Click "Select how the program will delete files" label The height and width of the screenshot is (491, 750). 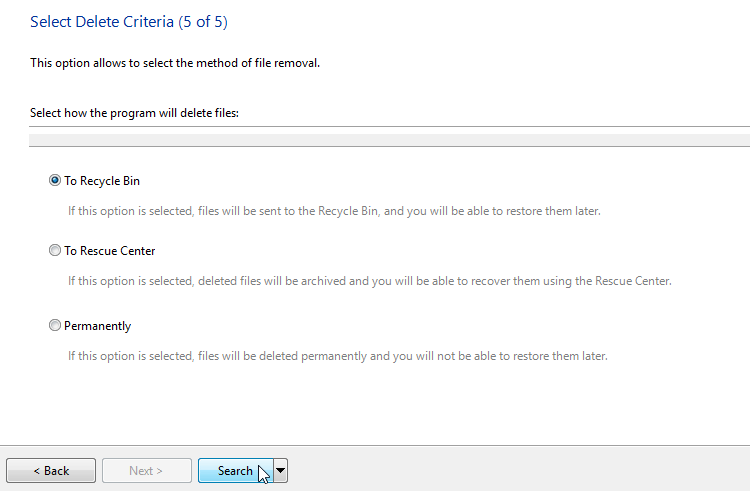point(134,113)
